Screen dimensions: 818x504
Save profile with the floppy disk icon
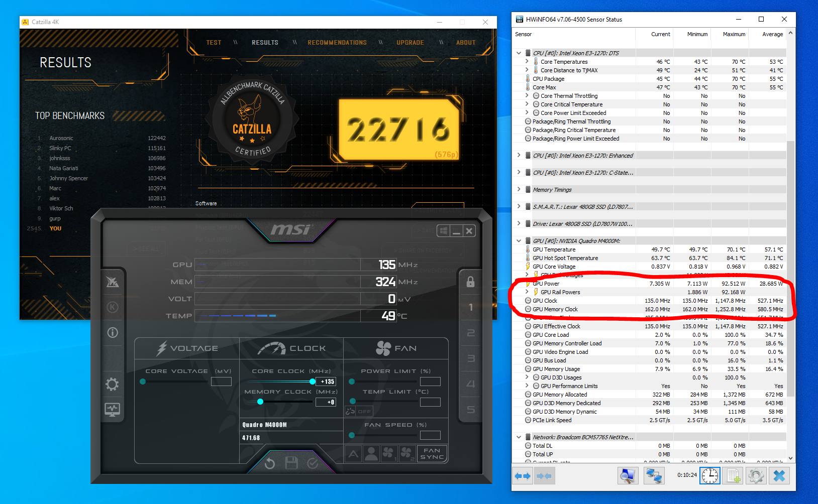[x=291, y=463]
